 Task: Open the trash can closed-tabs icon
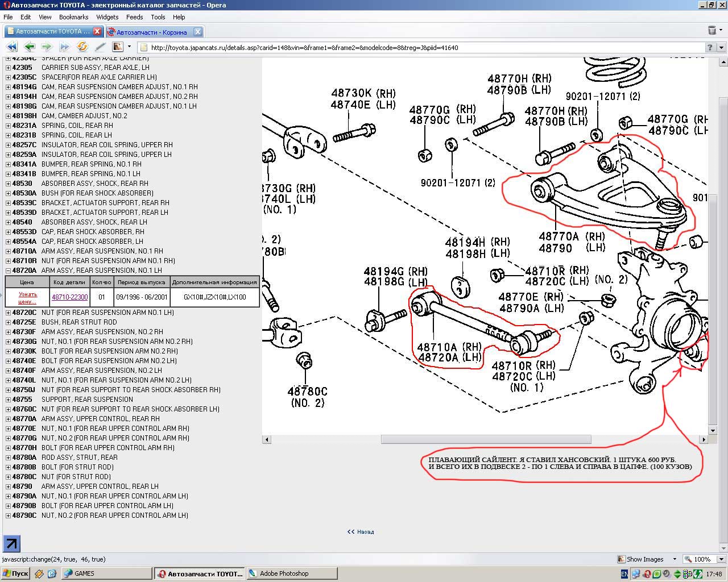click(712, 31)
